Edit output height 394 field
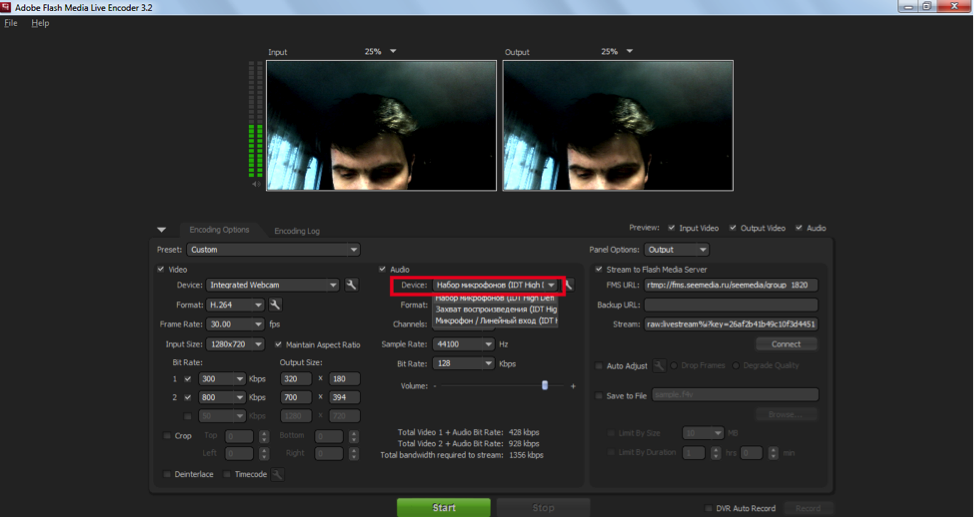The height and width of the screenshot is (518, 974). (x=345, y=398)
